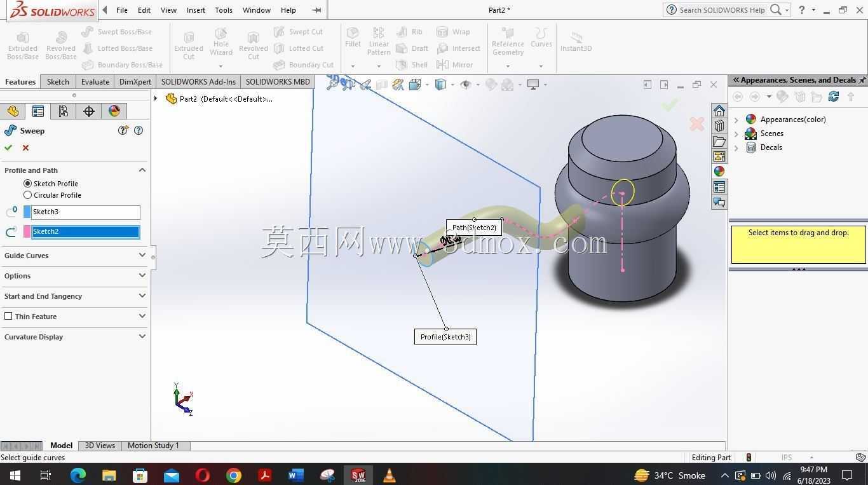Toggle the command manager pin icon
This screenshot has width=868, height=485.
316,10
